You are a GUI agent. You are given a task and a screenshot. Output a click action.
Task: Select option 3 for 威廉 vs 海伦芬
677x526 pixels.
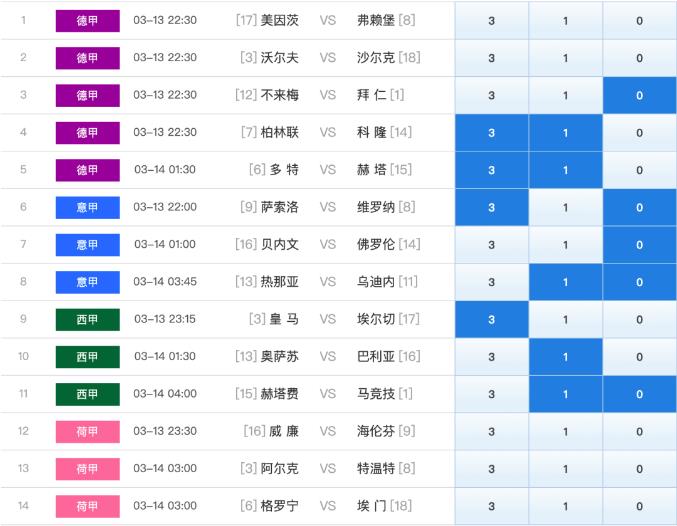point(492,431)
